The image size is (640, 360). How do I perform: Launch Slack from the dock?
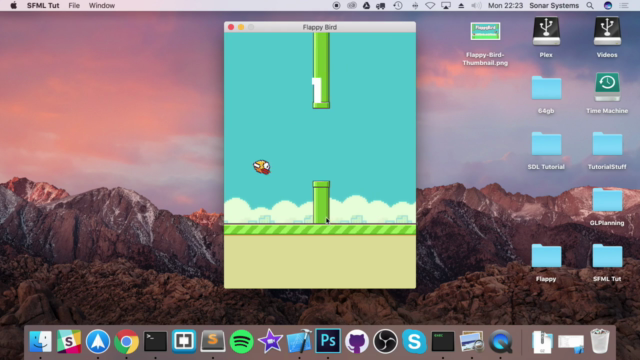[69, 341]
